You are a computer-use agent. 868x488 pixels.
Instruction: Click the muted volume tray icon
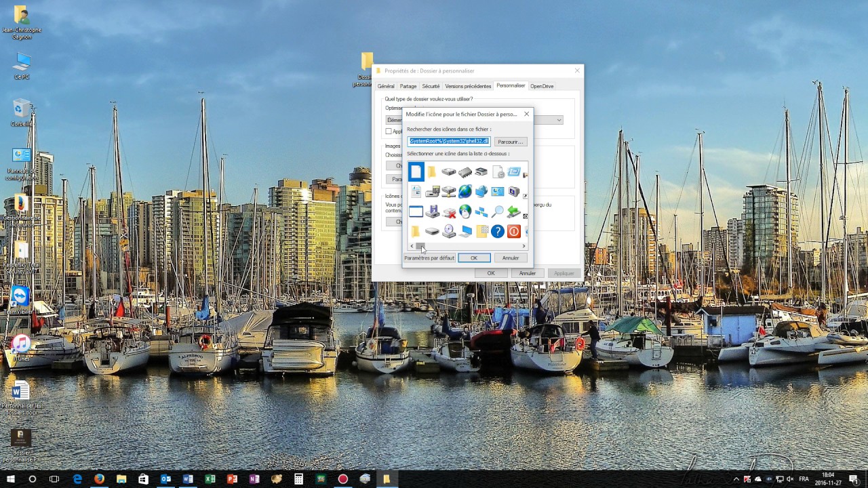[x=790, y=479]
